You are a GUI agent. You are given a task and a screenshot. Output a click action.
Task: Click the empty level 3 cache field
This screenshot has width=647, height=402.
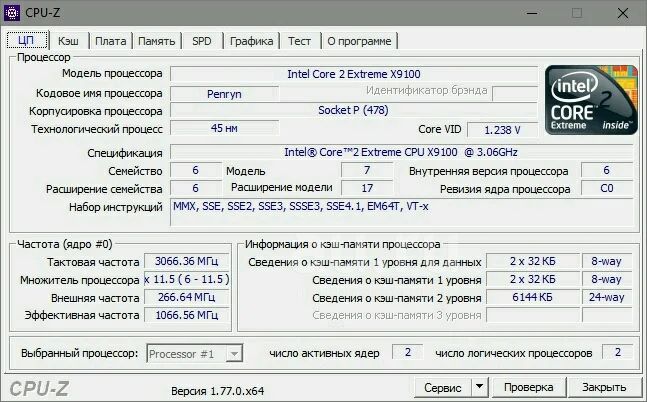532,315
